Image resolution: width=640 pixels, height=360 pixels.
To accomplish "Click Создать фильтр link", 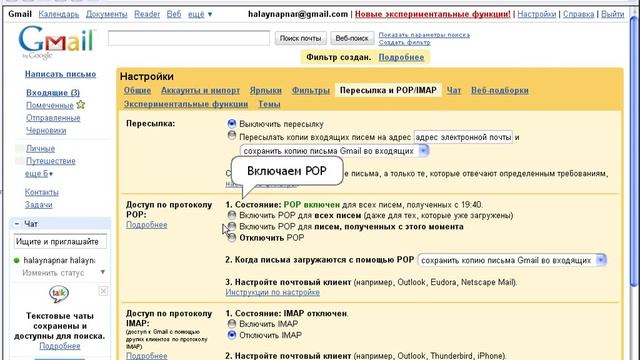I will click(404, 42).
